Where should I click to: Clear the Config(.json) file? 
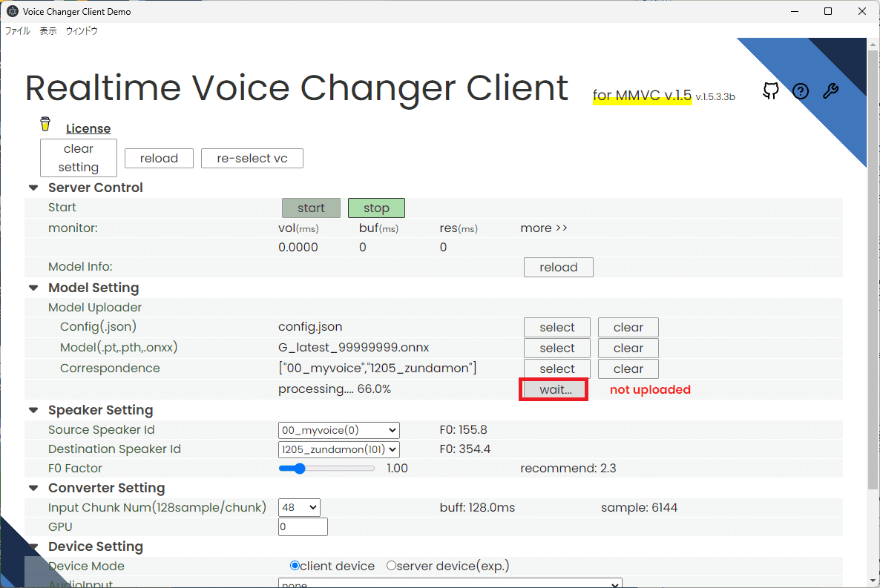[x=628, y=328]
